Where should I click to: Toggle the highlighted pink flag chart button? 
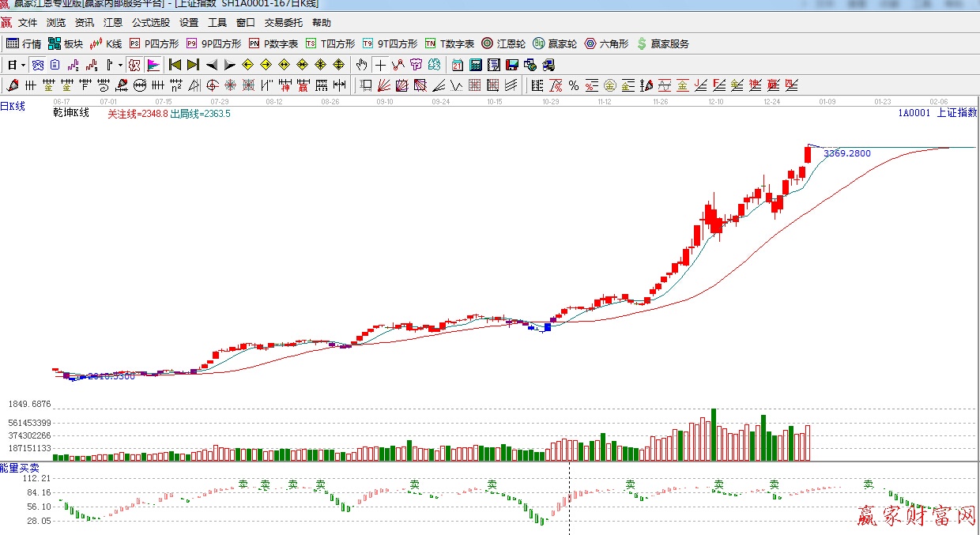point(153,65)
